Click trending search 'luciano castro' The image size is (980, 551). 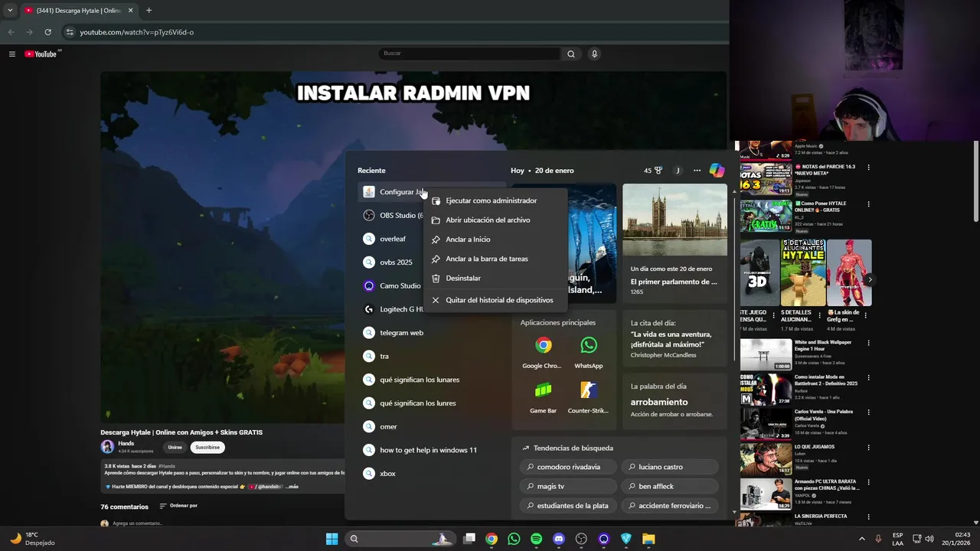coord(670,467)
